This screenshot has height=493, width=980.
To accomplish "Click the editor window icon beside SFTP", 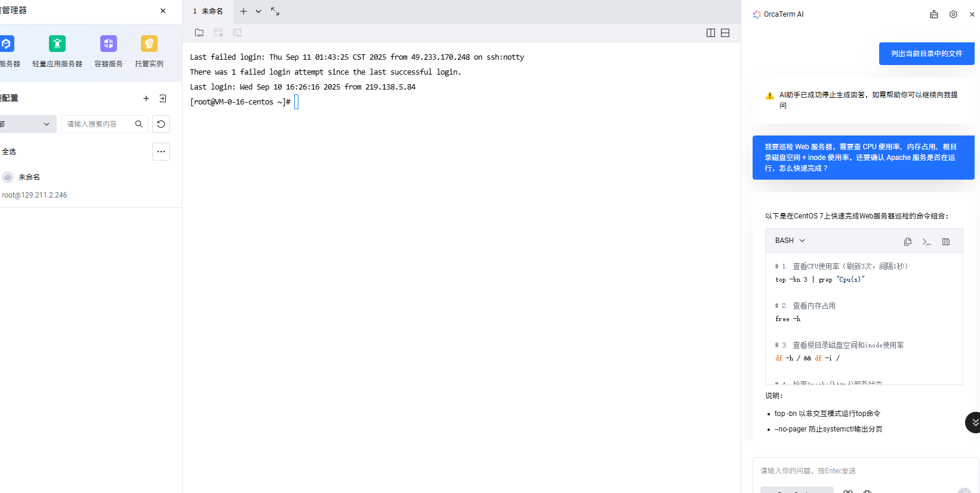I will [218, 33].
